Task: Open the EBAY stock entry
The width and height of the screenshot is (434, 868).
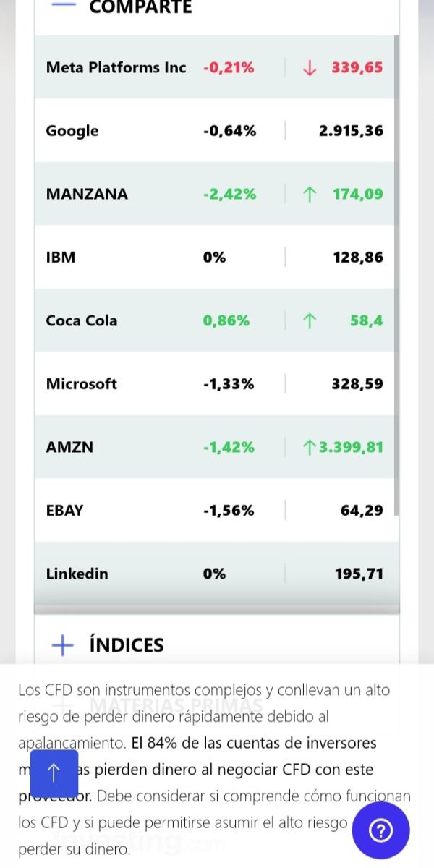Action: point(214,510)
